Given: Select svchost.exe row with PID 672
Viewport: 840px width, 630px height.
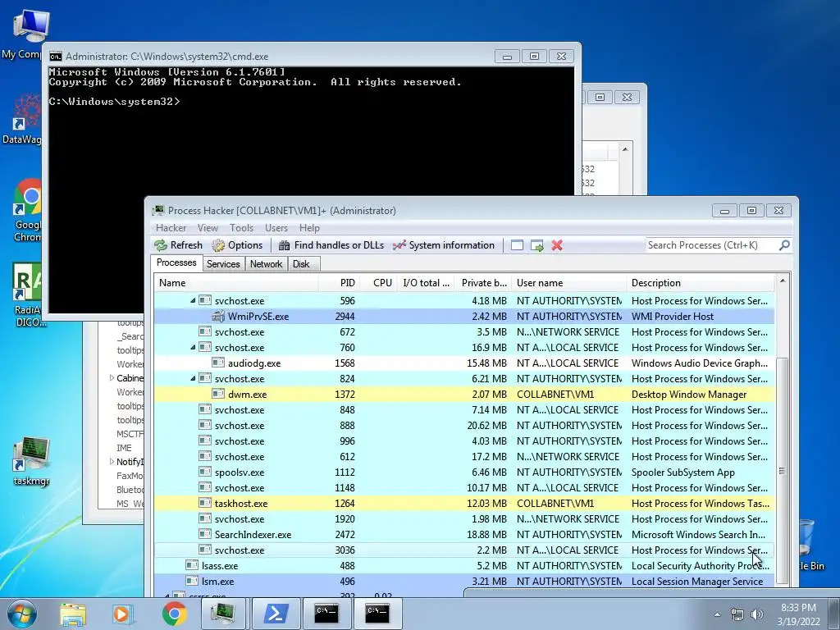Looking at the screenshot, I should point(464,331).
